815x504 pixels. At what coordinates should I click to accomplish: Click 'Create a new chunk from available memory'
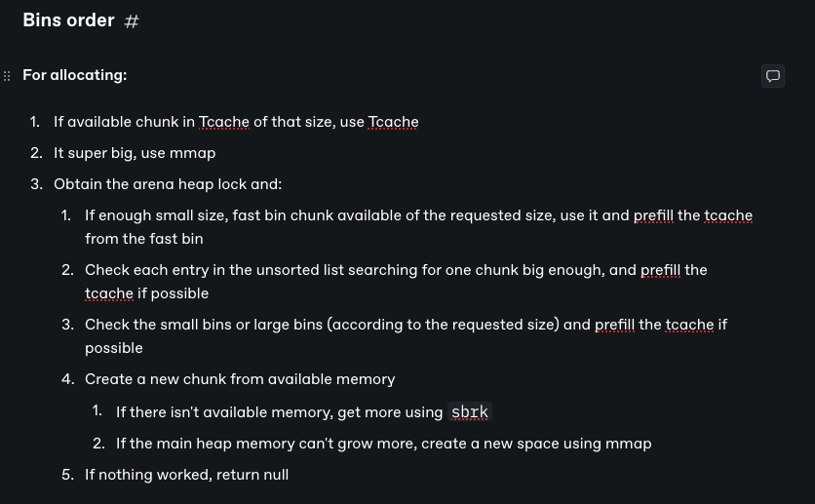point(240,379)
